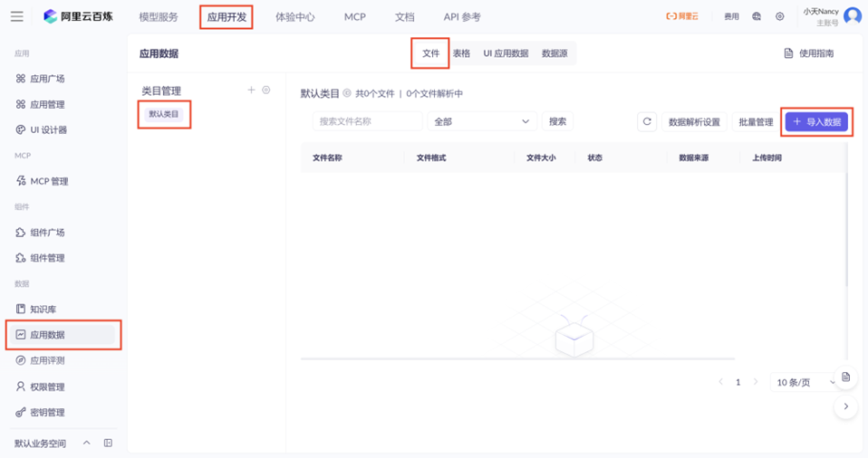Click the MCP 管理 sidebar icon
The height and width of the screenshot is (458, 868).
coord(21,181)
